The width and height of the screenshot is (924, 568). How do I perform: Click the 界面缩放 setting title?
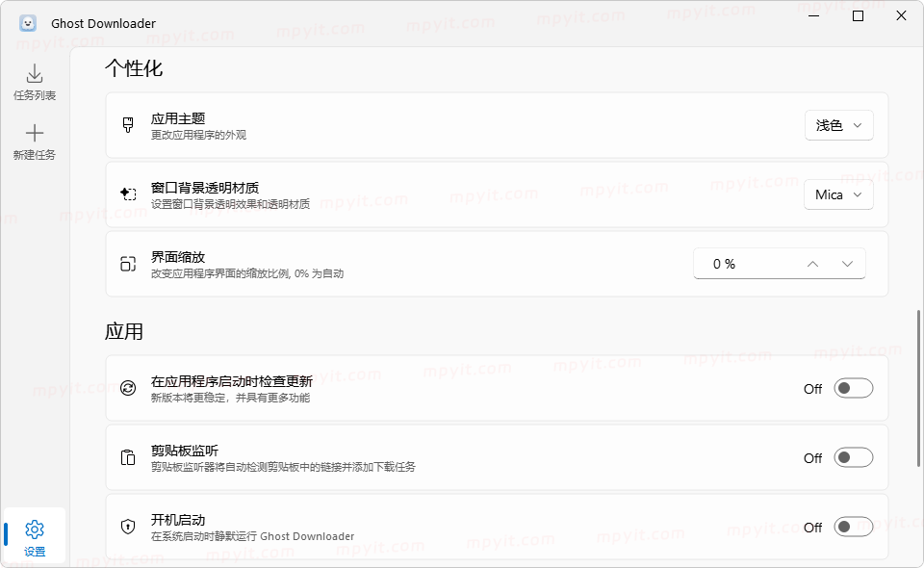click(178, 257)
